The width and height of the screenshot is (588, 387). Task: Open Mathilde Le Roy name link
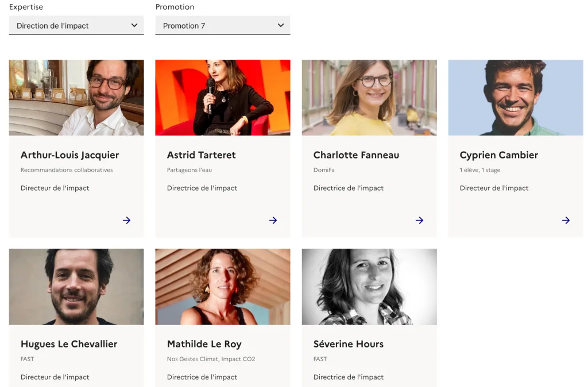[204, 344]
